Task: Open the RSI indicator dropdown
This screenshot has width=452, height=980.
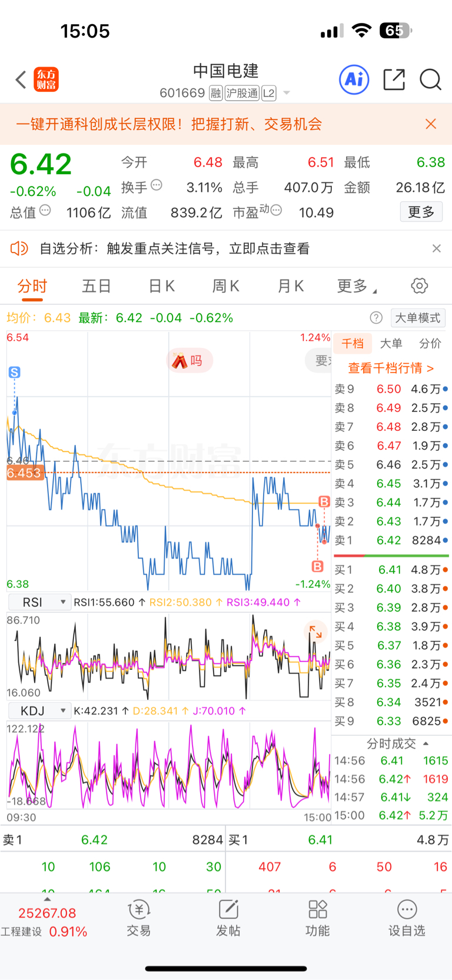Action: pos(39,602)
